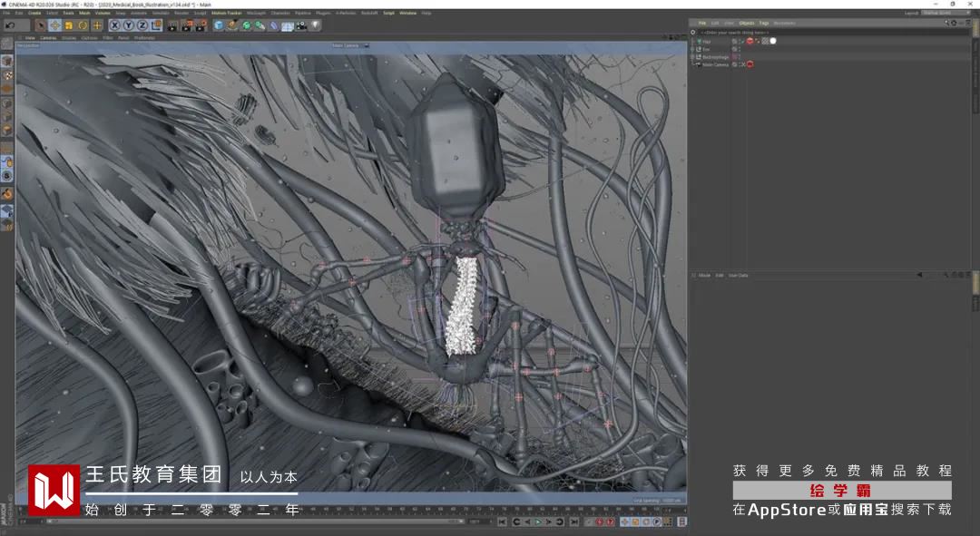
Task: Open Edit Render Settings icon
Action: (x=200, y=25)
